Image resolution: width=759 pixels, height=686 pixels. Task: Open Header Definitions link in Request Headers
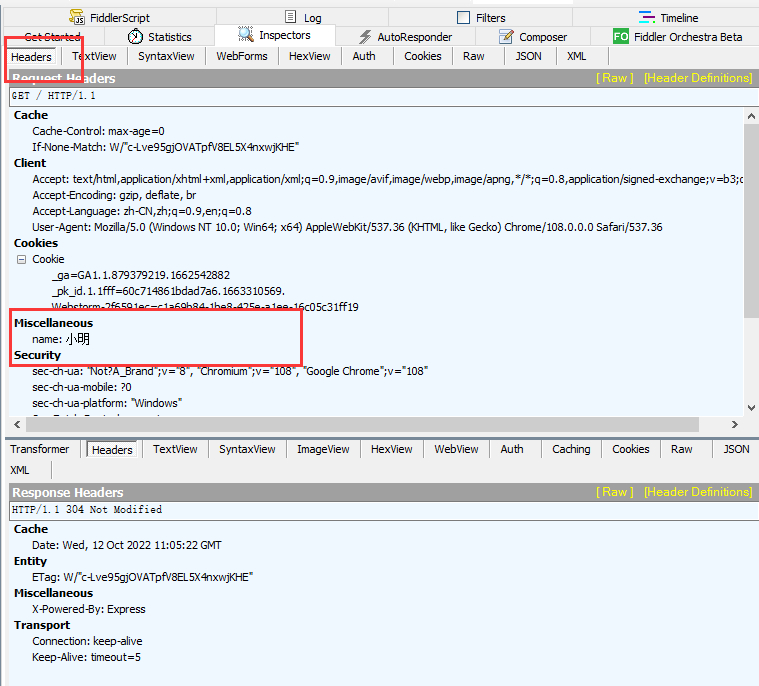tap(698, 78)
